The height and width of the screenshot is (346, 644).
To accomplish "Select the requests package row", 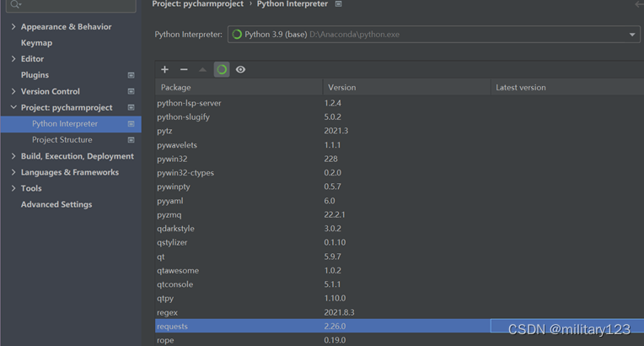I will [x=400, y=326].
